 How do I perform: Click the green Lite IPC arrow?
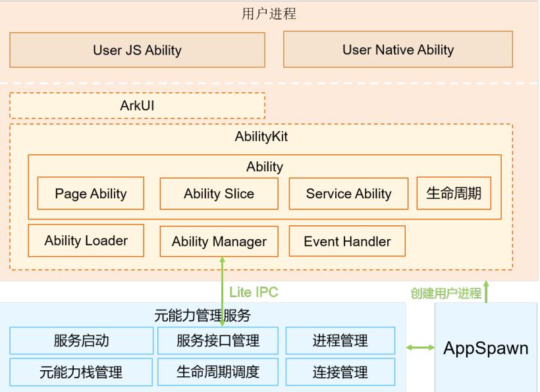click(222, 286)
